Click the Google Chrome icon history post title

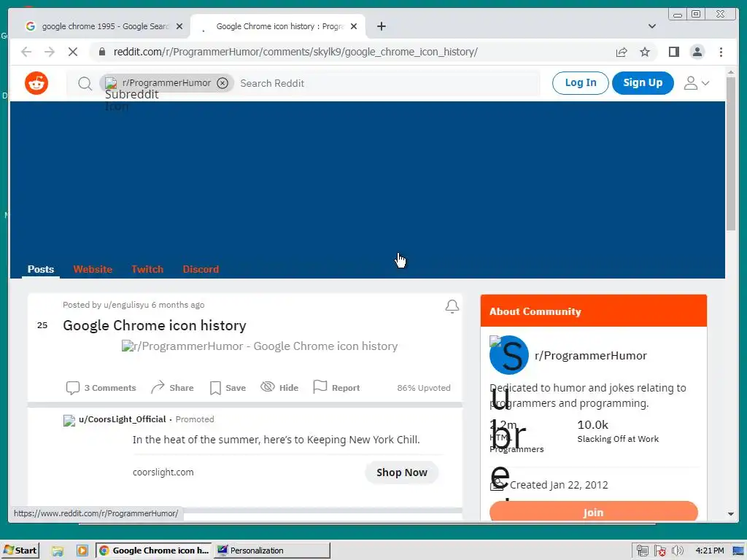pos(155,325)
